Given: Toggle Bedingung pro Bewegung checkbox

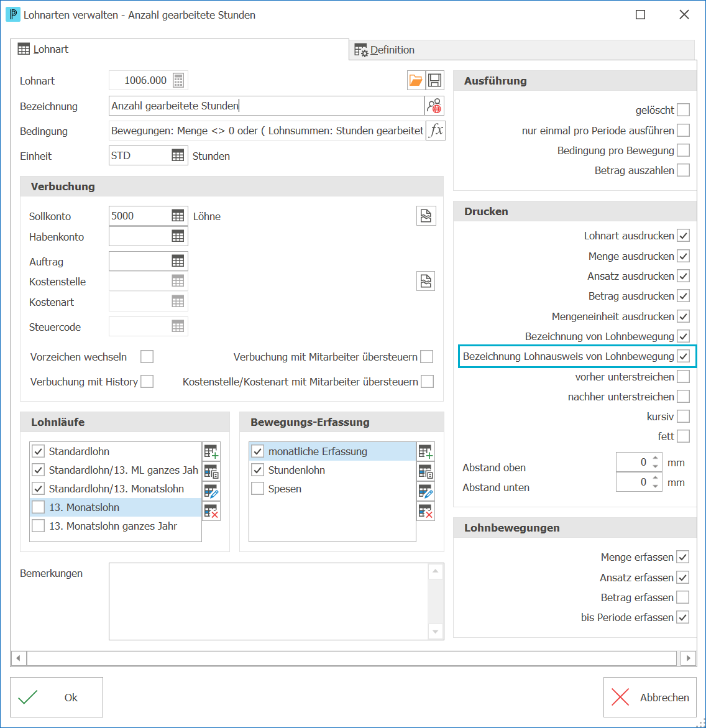Looking at the screenshot, I should pyautogui.click(x=683, y=150).
